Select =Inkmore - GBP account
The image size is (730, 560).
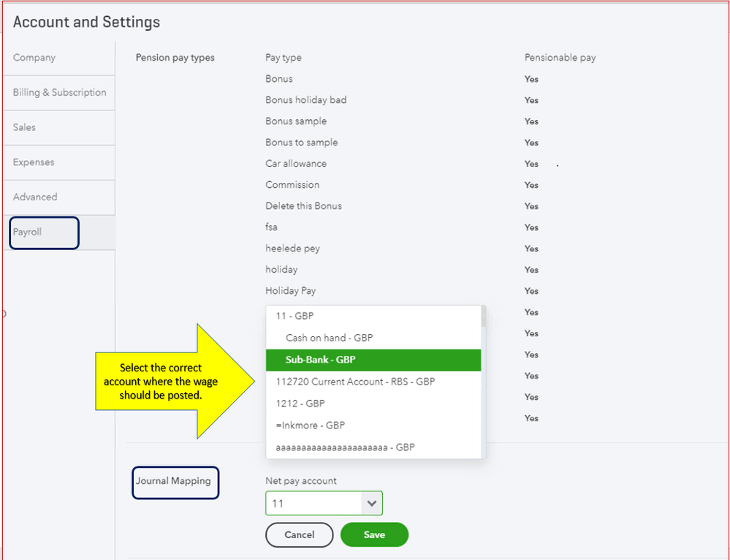310,425
